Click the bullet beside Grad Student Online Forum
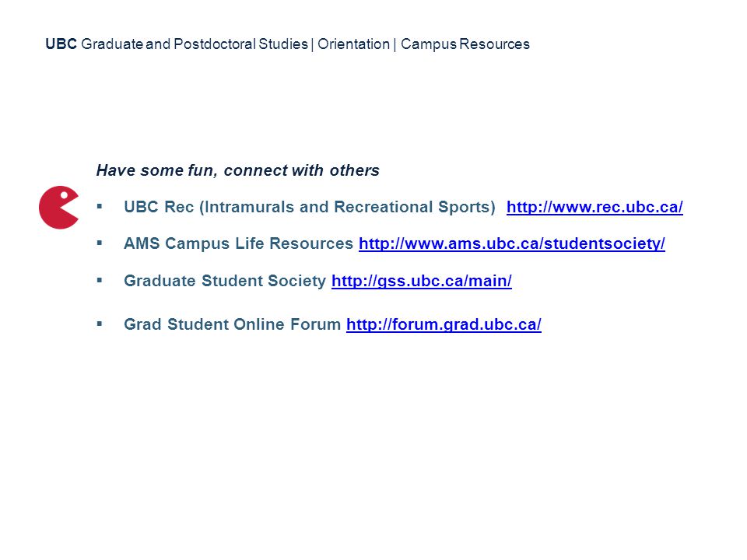The image size is (747, 560). click(x=100, y=324)
